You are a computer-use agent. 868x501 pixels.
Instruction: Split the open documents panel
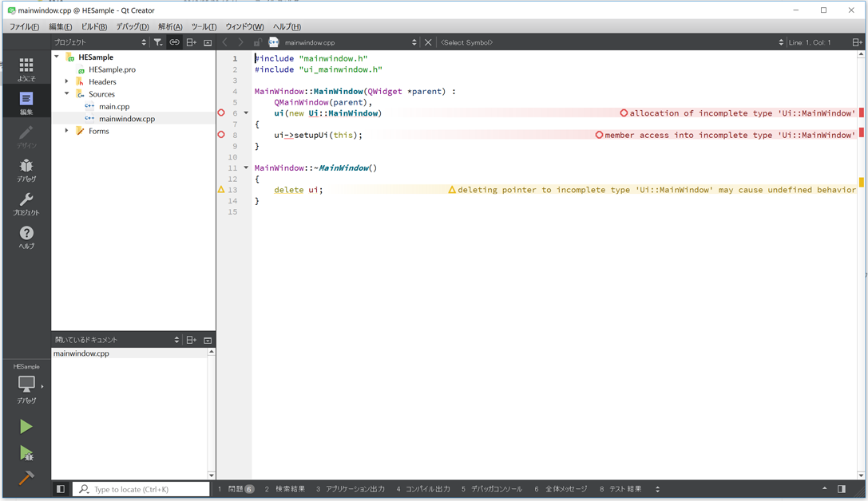coord(191,340)
